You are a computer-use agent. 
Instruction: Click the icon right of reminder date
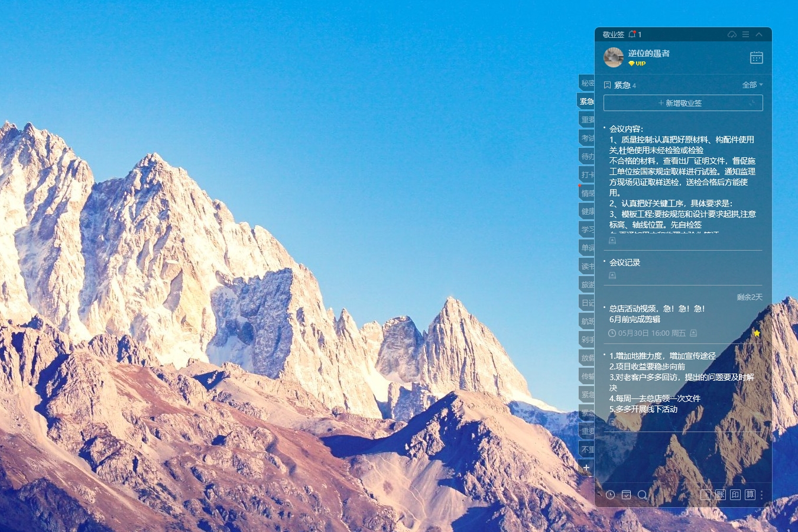pos(693,333)
